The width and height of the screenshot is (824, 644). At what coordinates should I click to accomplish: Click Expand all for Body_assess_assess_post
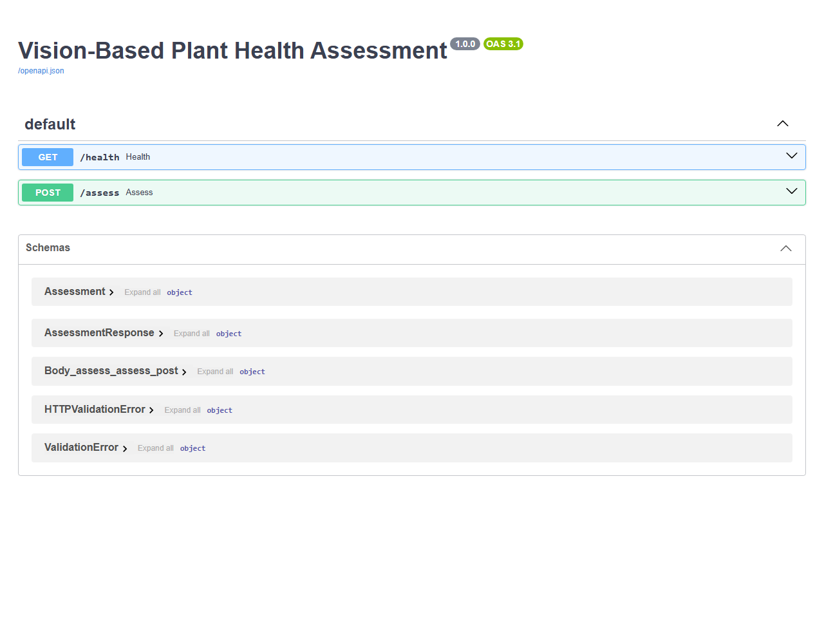(x=215, y=372)
